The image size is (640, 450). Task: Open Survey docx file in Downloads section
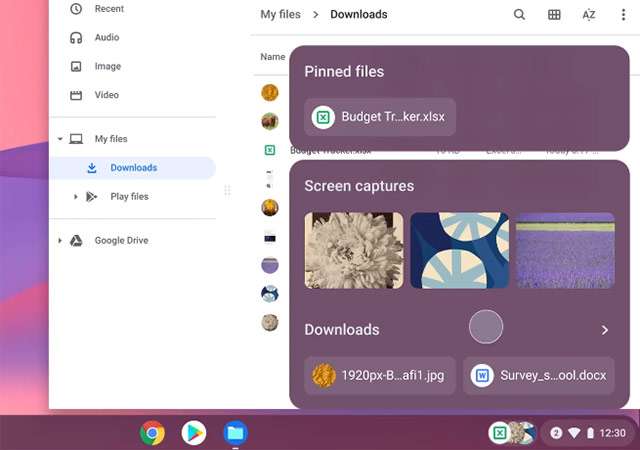point(539,376)
